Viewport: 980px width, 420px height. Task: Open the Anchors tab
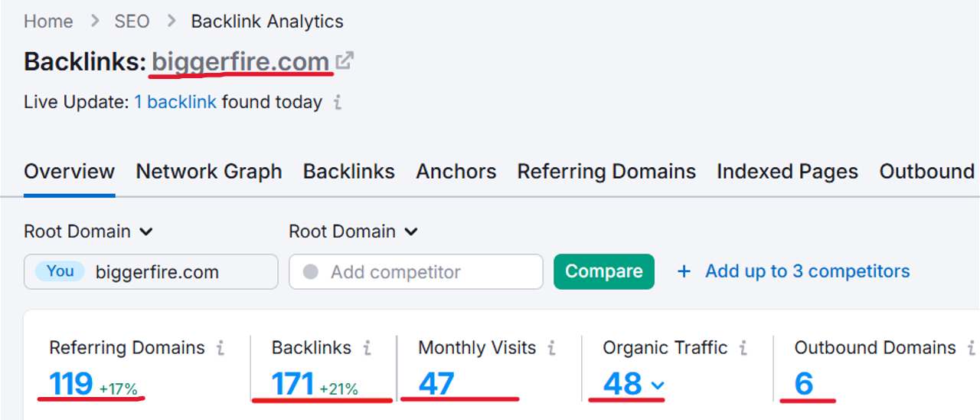456,172
